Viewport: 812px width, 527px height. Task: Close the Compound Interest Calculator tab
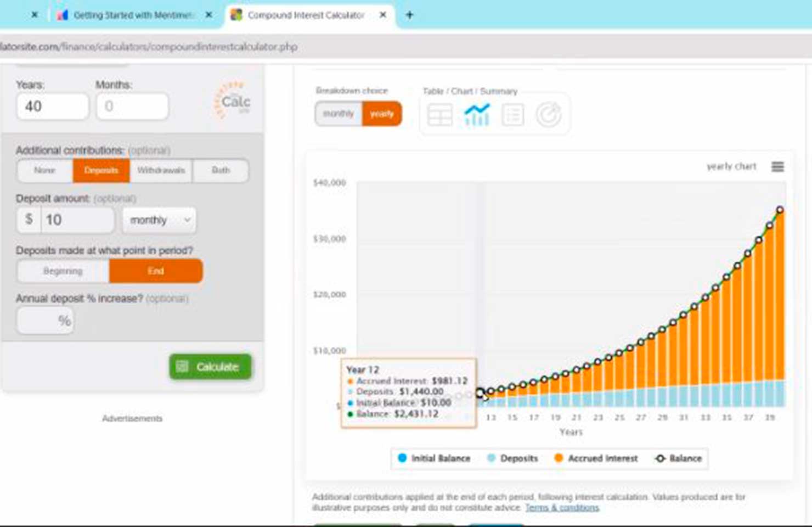pos(383,15)
